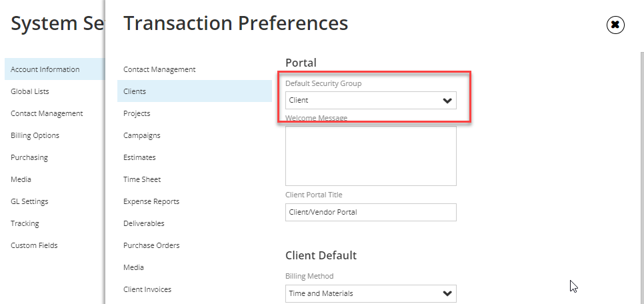Open Global Lists in System Settings
The height and width of the screenshot is (304, 644).
[29, 91]
